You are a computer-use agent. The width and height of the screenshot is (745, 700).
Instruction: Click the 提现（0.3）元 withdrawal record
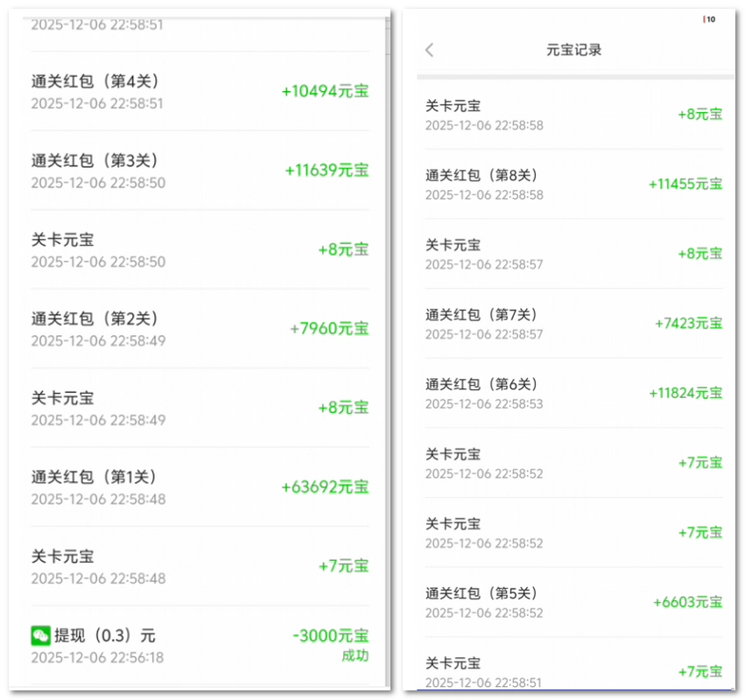coord(105,635)
